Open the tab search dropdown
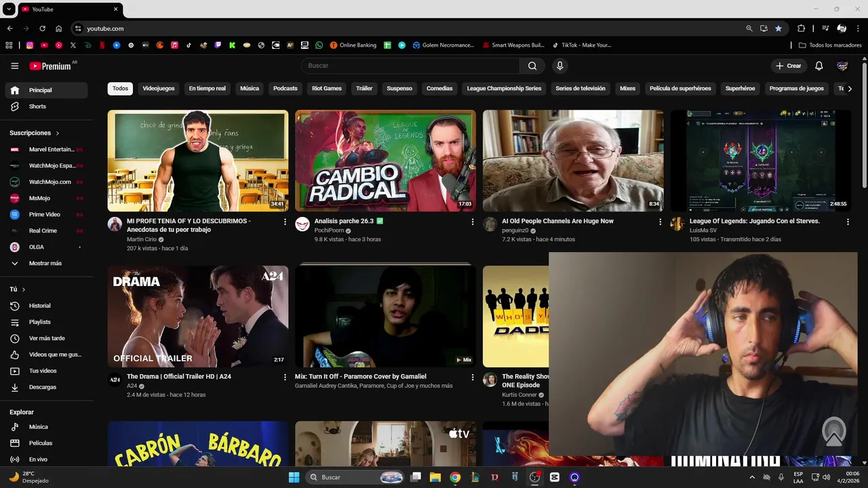 [9, 9]
